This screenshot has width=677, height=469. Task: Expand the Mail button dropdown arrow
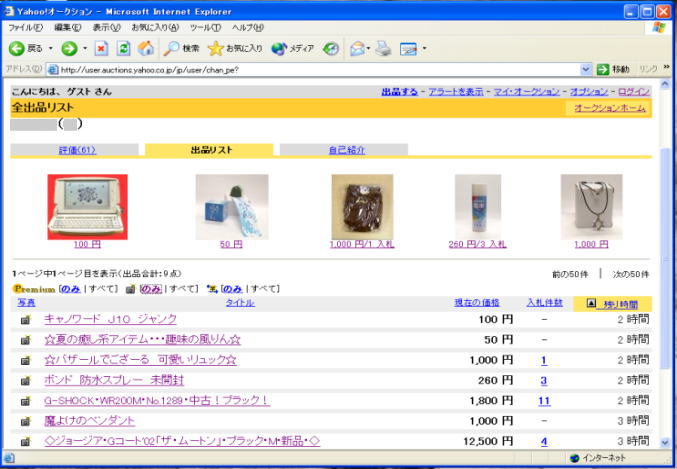[x=368, y=48]
